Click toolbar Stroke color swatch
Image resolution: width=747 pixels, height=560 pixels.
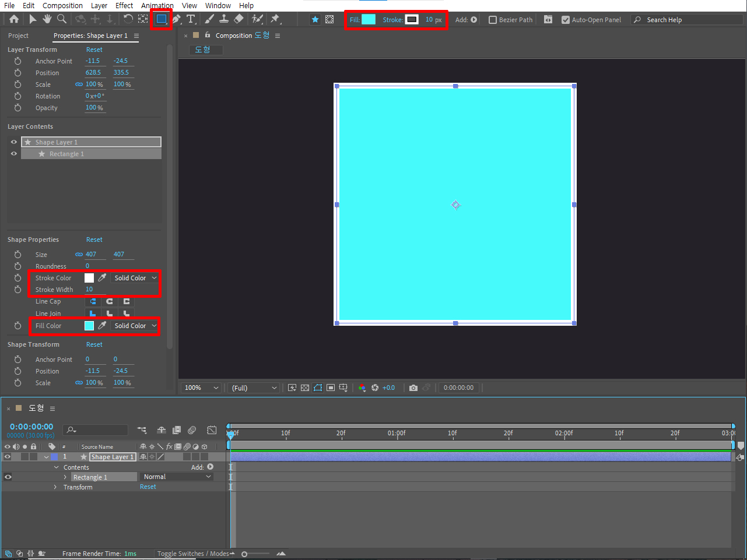coord(412,19)
